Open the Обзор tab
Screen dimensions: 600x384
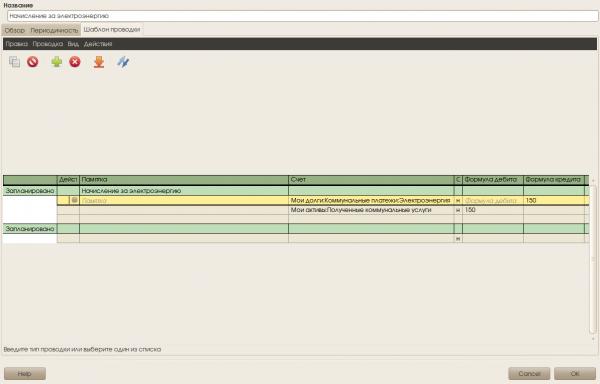coord(15,30)
